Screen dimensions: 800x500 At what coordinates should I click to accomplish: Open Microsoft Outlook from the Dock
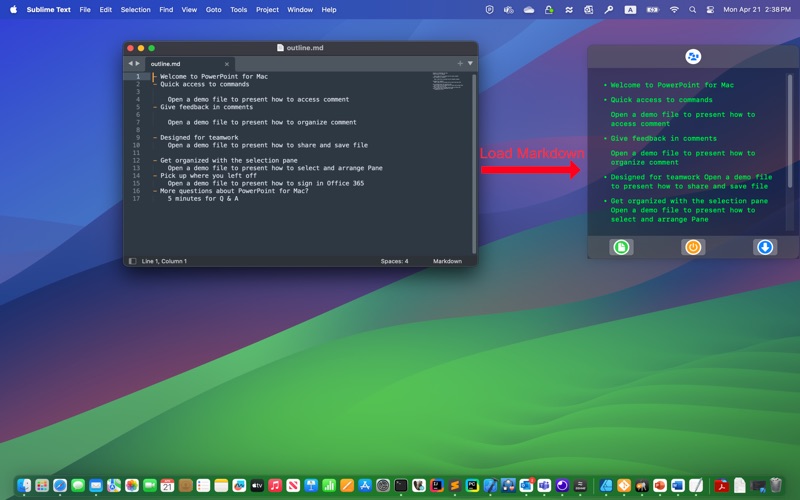tap(526, 485)
